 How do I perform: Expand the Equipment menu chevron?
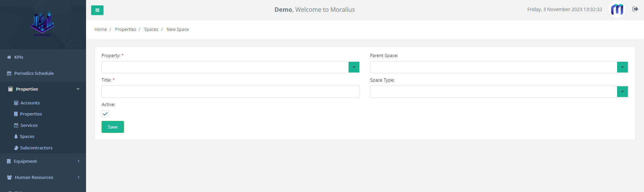pos(79,161)
